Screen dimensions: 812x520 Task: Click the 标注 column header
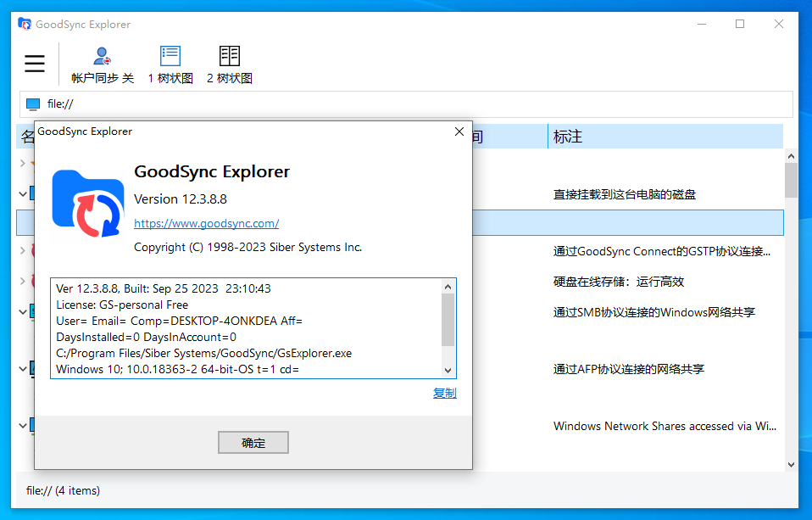(665, 137)
